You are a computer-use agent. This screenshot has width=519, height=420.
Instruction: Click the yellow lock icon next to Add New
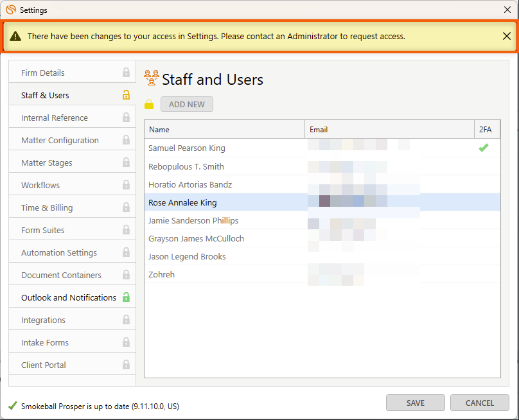[149, 105]
